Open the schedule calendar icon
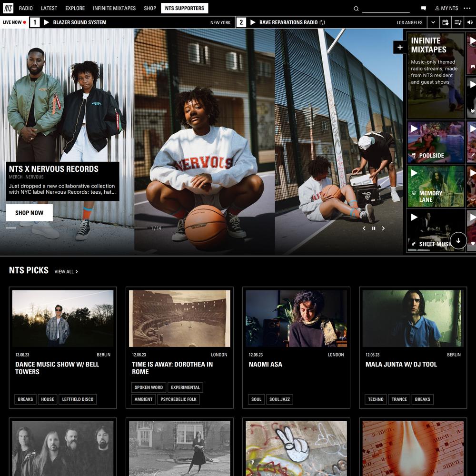Screen dimensions: 476x476 [446, 22]
